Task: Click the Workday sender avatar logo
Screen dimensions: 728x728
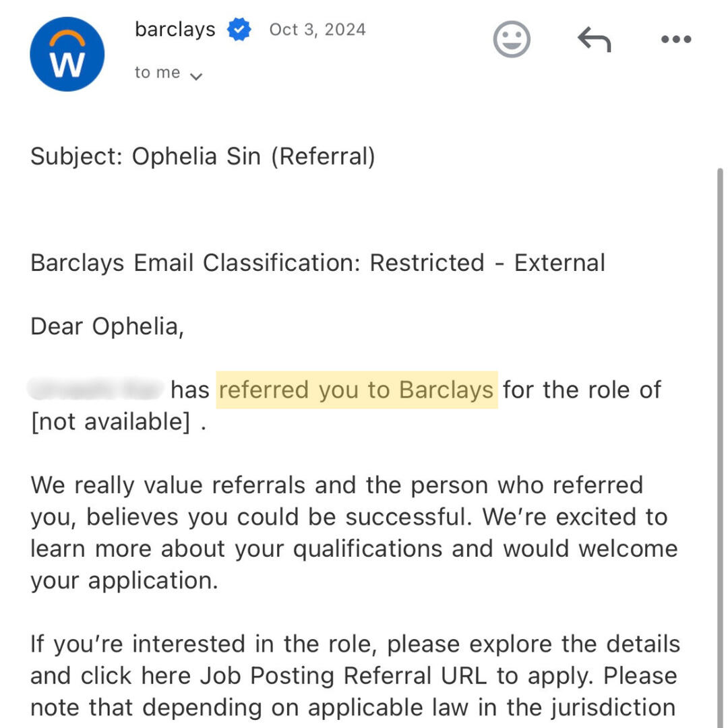Action: pos(67,54)
